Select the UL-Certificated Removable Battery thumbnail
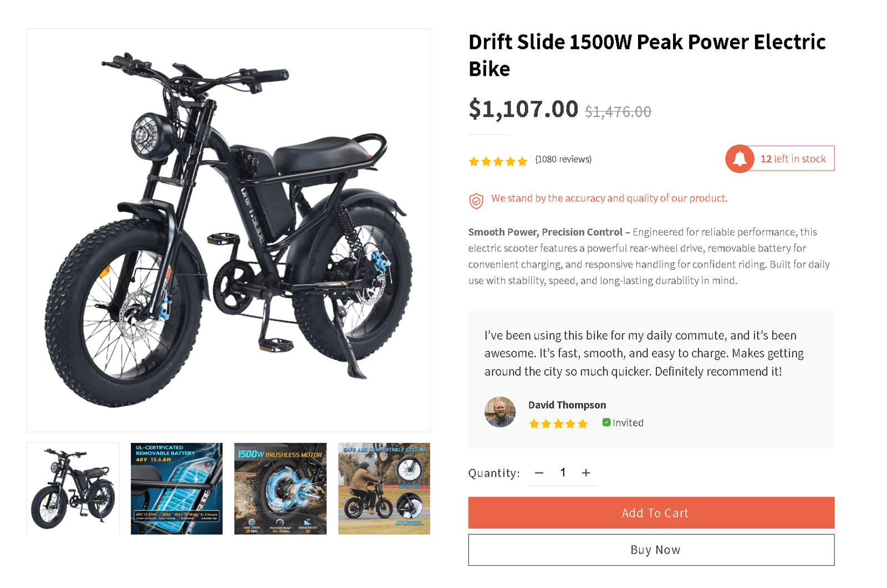The width and height of the screenshot is (887, 588). (x=176, y=488)
